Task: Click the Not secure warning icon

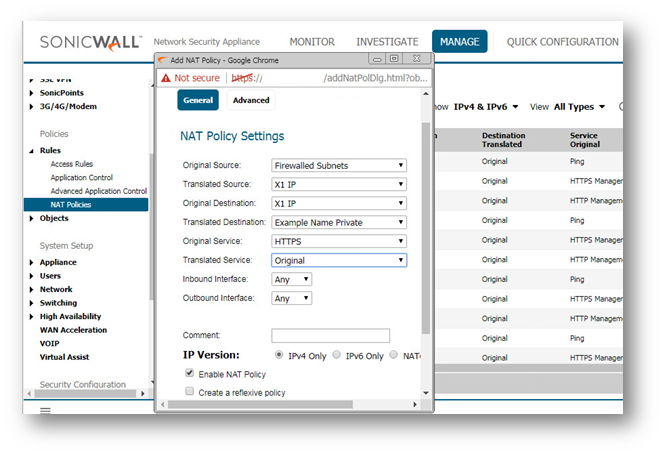Action: click(166, 78)
